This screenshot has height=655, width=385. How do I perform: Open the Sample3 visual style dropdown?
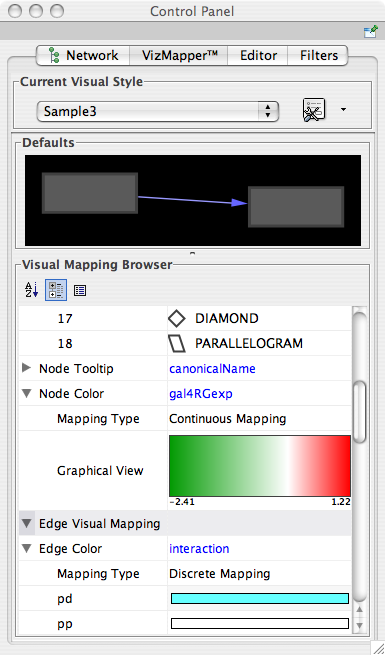click(x=157, y=112)
